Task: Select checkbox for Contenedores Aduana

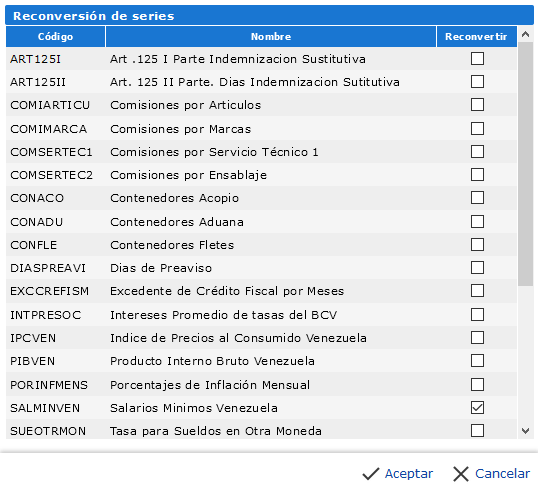Action: (x=477, y=222)
